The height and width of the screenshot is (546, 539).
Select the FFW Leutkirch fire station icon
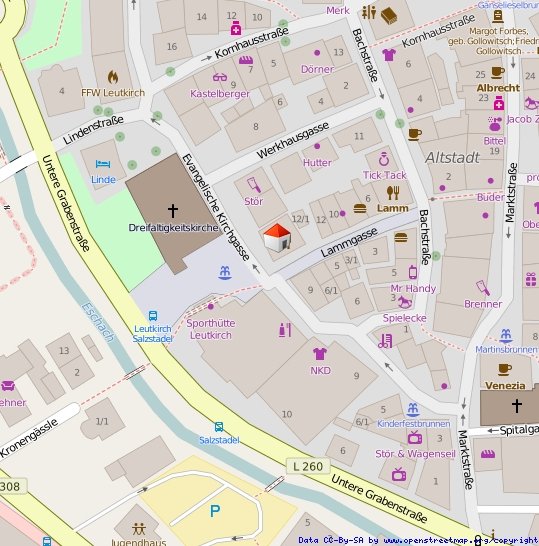pos(113,77)
